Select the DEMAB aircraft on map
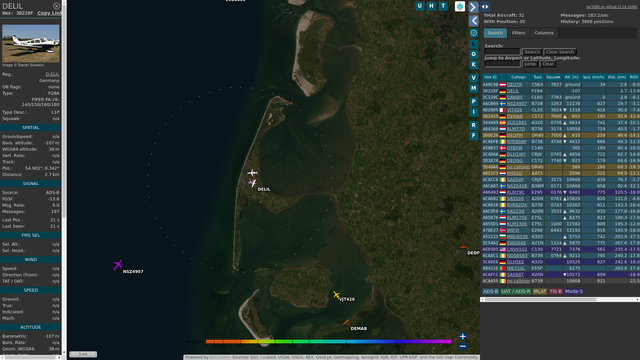Viewport: 640px width, 360px height. pos(346,322)
